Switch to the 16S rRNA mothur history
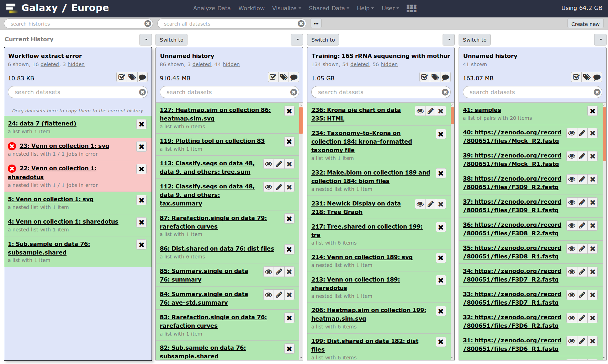 323,39
